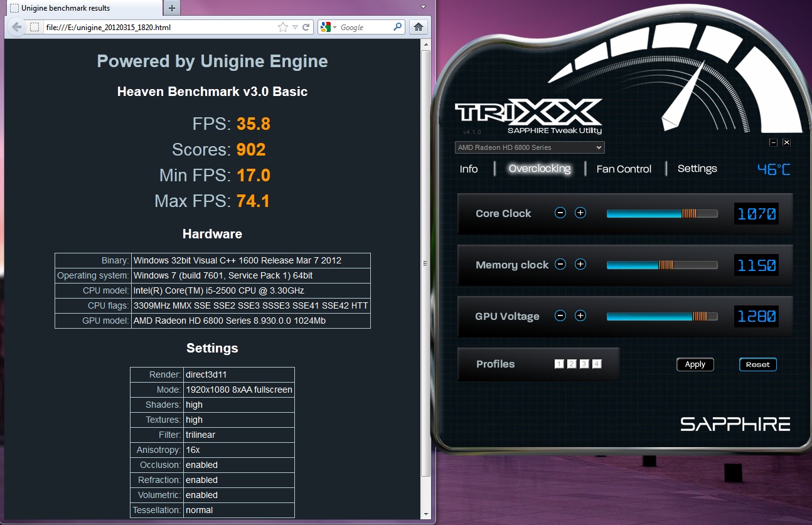
Task: Open the Google search engine selector
Action: (328, 28)
